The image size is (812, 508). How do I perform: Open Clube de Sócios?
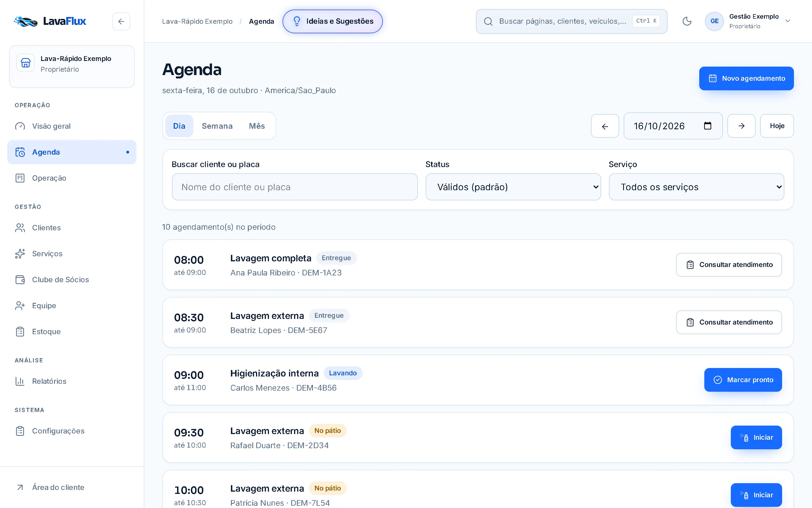coord(72,279)
